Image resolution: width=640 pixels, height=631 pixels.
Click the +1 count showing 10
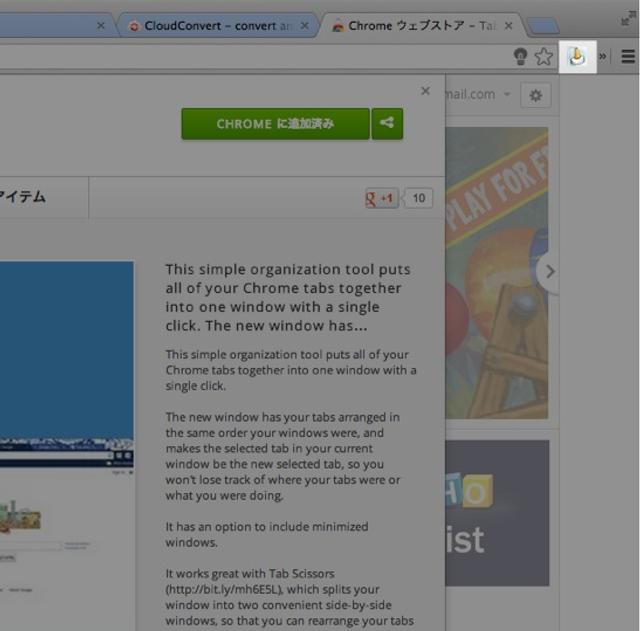pos(419,198)
